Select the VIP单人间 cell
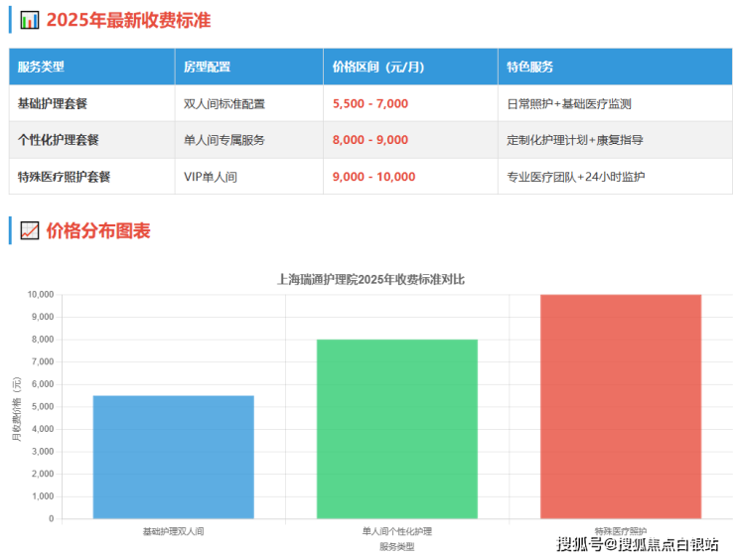735x560 pixels. tap(212, 177)
